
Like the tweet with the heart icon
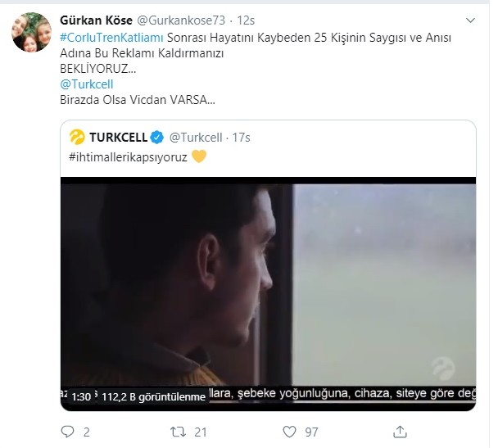(x=289, y=432)
